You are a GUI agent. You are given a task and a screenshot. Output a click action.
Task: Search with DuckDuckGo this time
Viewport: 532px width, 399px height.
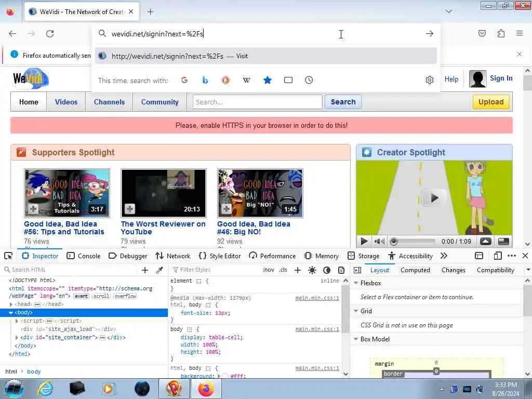tap(225, 80)
